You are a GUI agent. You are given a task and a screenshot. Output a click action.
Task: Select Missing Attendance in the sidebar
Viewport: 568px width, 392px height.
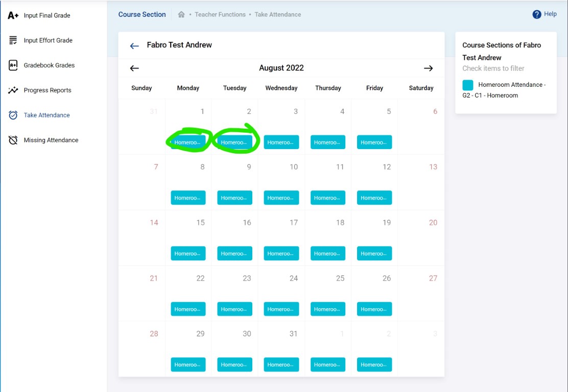pyautogui.click(x=51, y=140)
